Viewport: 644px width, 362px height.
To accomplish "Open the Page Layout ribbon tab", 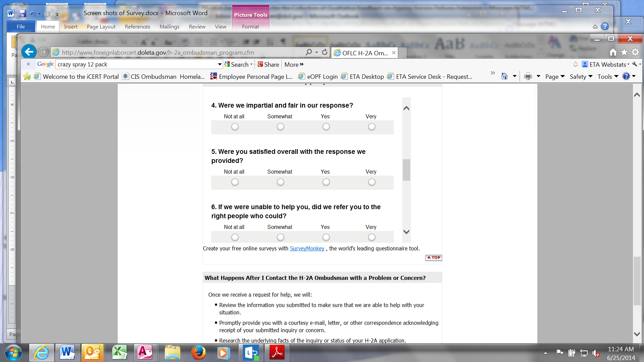I will coord(101,27).
